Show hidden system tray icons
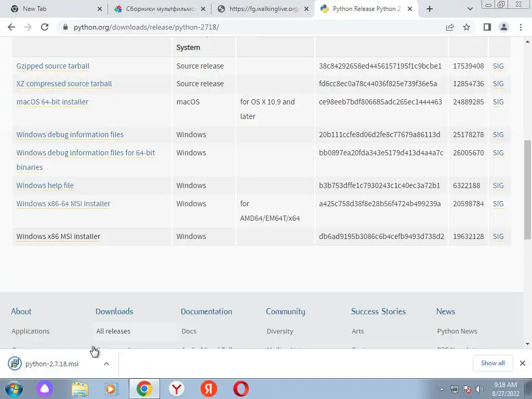The height and width of the screenshot is (399, 532). [442, 389]
